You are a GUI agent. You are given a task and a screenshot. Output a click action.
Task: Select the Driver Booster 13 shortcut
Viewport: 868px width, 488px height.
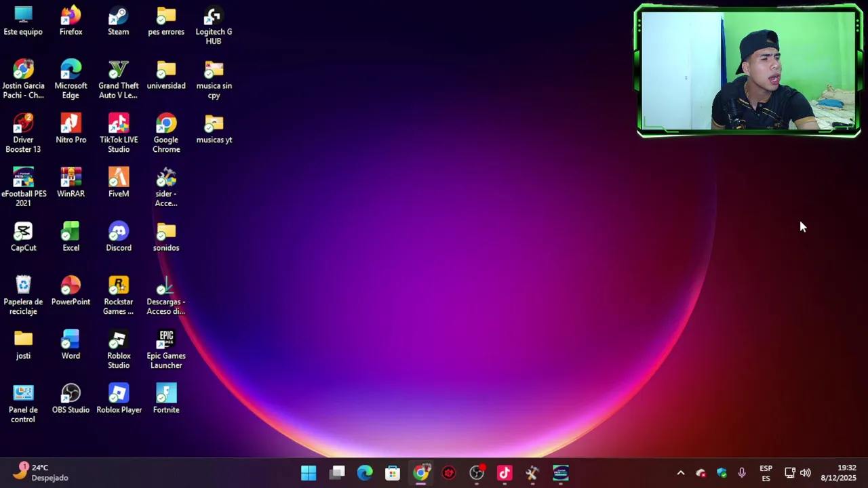pos(23,134)
